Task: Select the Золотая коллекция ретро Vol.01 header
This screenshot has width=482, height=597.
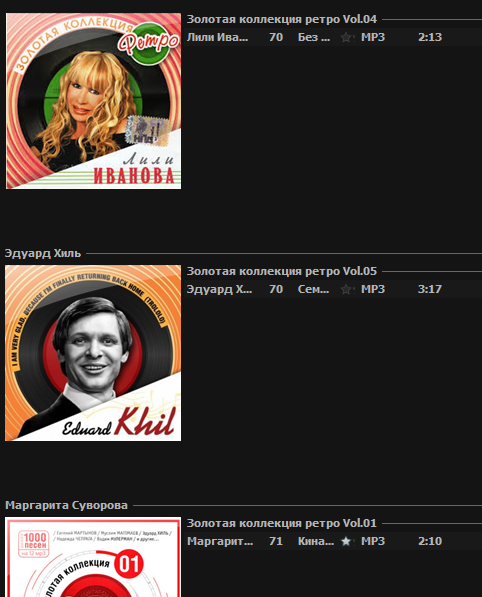Action: pyautogui.click(x=282, y=523)
